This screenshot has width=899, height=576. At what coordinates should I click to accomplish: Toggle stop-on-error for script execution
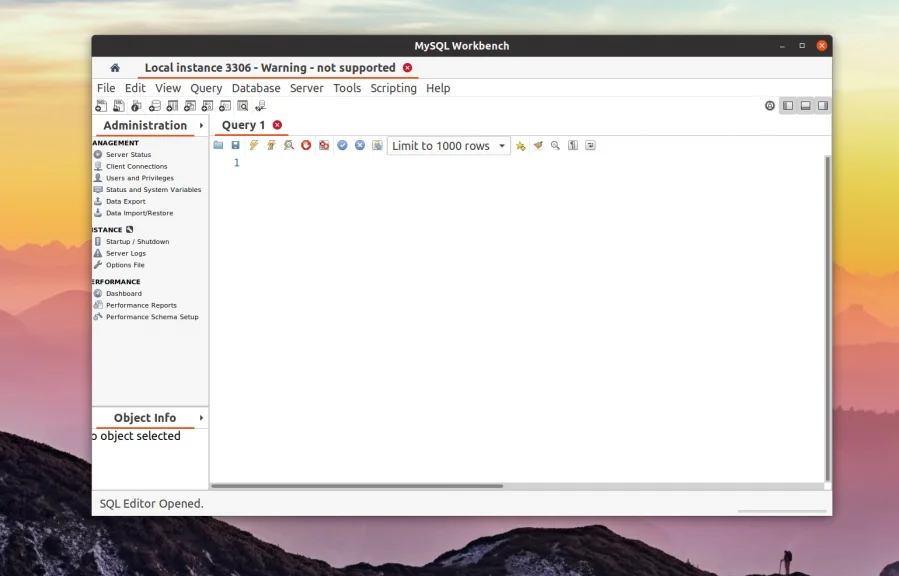click(x=323, y=145)
